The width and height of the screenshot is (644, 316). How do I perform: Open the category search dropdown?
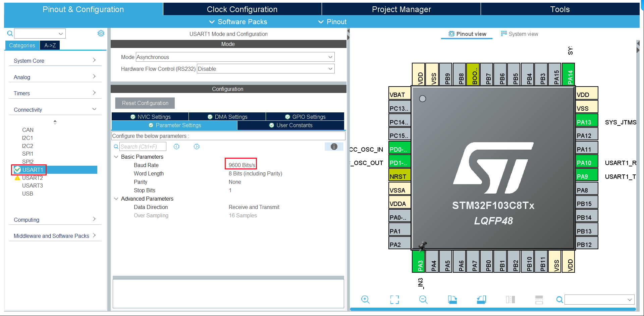[x=61, y=34]
